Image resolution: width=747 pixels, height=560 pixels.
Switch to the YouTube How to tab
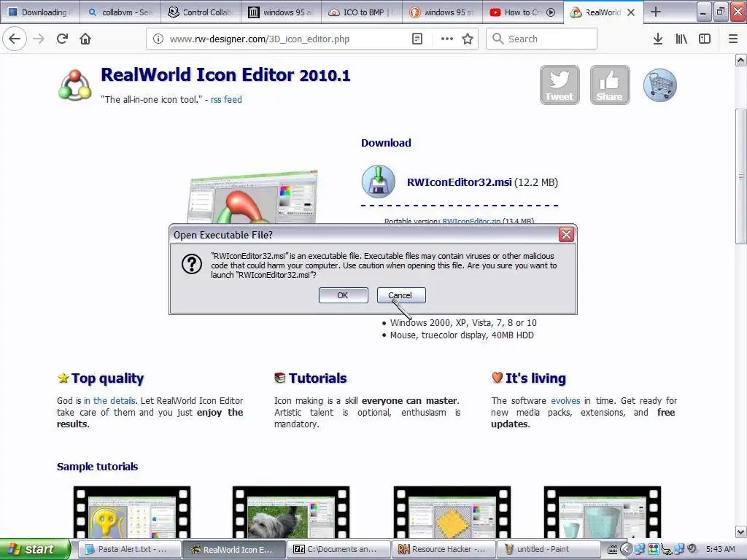522,12
